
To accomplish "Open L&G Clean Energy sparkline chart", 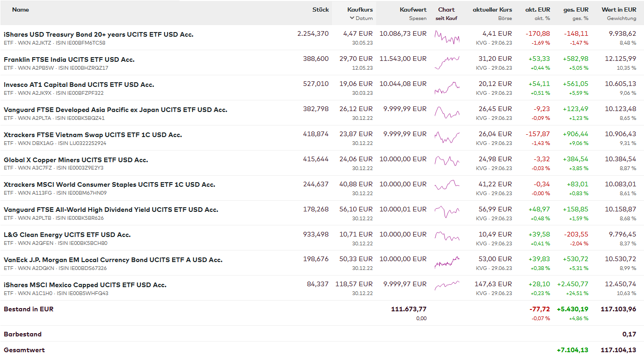I will (447, 237).
